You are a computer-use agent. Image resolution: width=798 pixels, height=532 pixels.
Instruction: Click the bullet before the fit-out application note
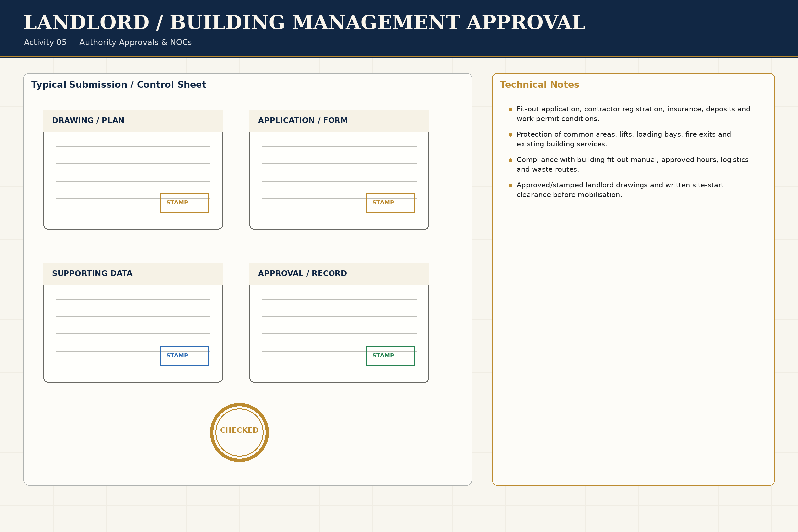pyautogui.click(x=511, y=110)
